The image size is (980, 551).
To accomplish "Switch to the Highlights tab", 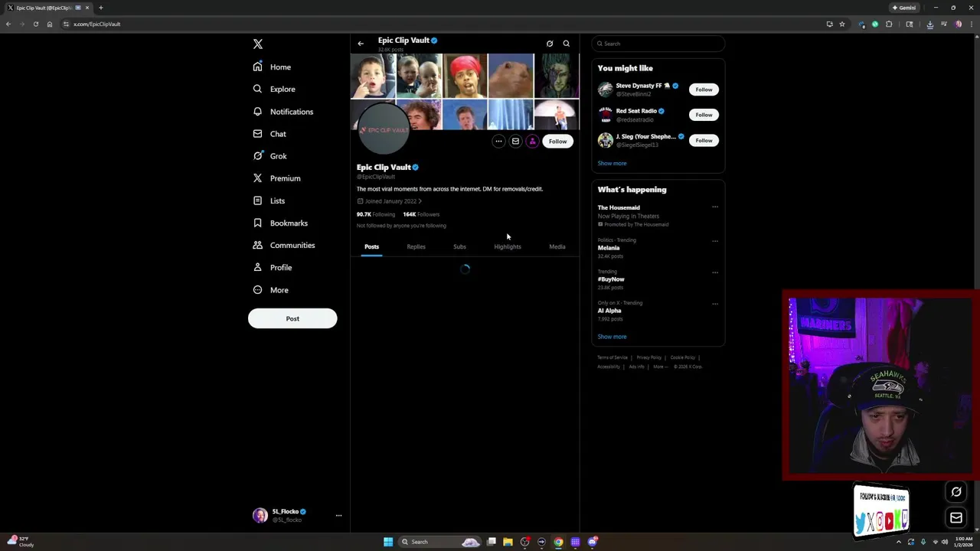I will click(x=508, y=246).
